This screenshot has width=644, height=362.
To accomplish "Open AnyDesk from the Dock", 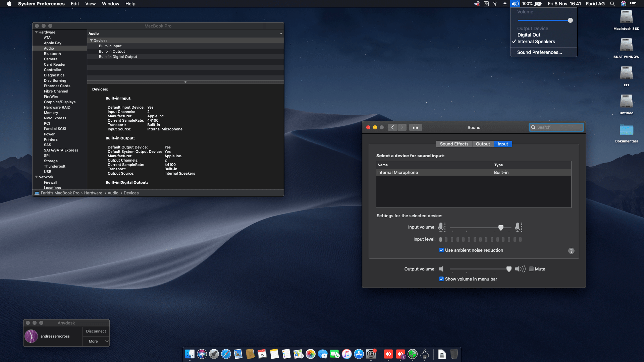I will pyautogui.click(x=388, y=354).
